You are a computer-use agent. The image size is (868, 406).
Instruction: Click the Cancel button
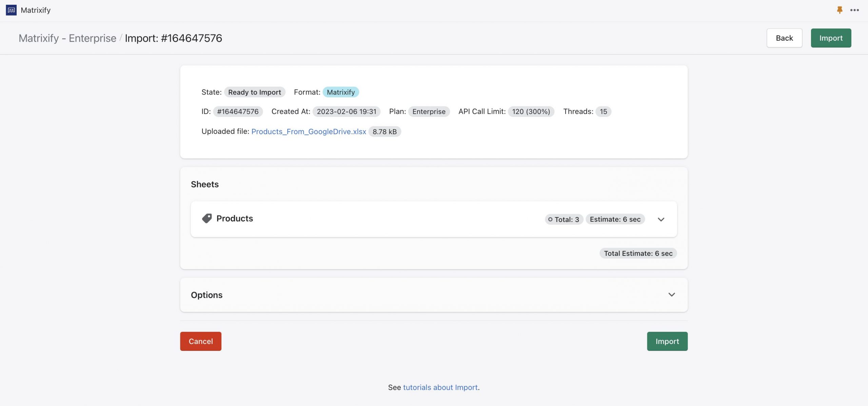click(200, 341)
